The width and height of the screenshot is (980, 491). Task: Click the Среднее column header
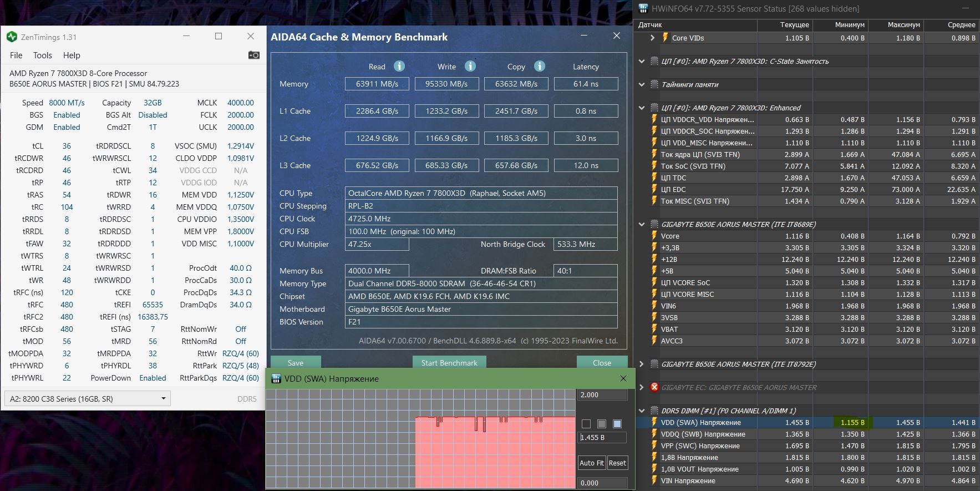(951, 24)
